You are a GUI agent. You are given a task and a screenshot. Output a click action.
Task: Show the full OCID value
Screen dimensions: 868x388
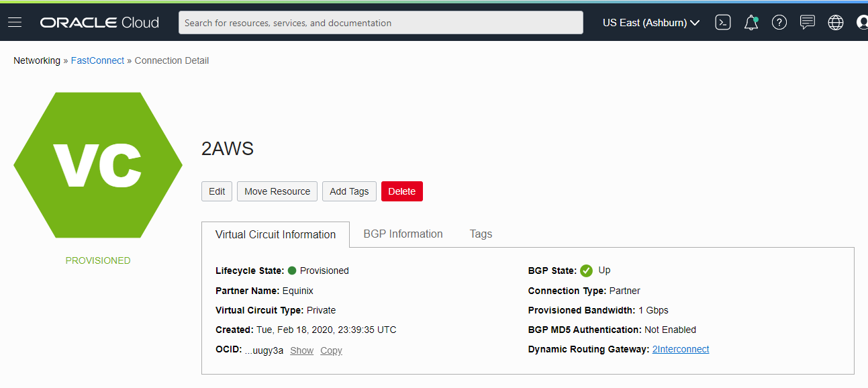tap(301, 350)
